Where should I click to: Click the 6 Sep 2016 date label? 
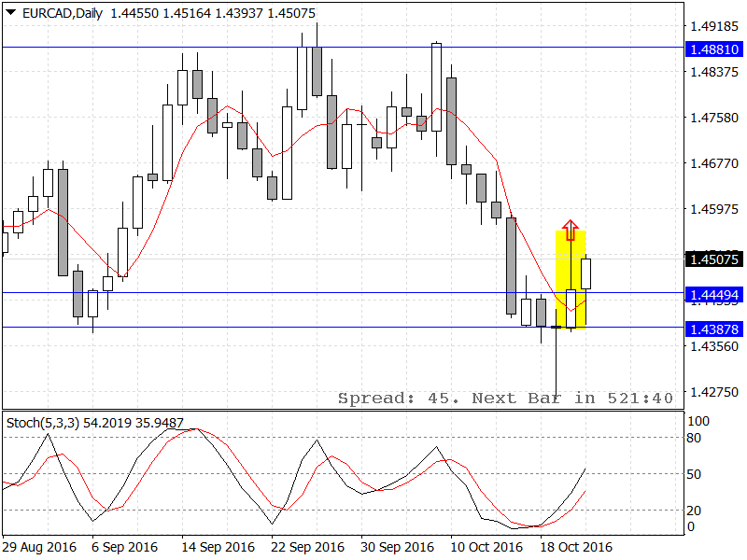coord(124,547)
